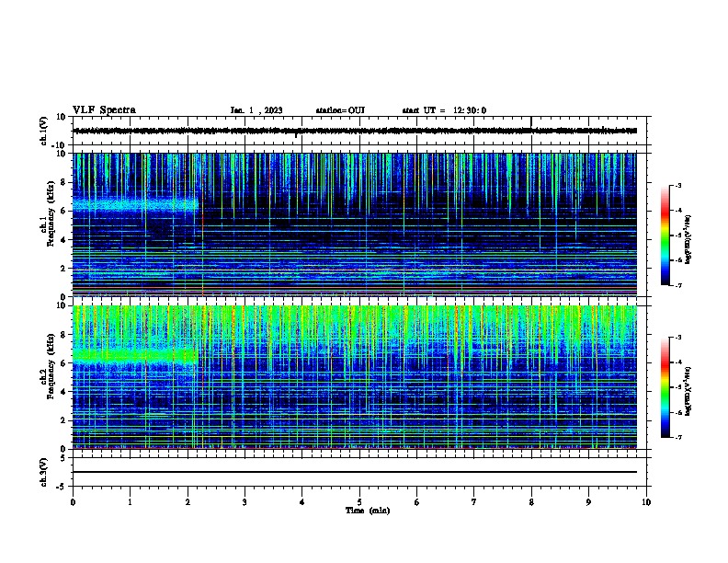Click the "VLF Spectra" plot title
Screen dimensions: 728x563
[104, 110]
